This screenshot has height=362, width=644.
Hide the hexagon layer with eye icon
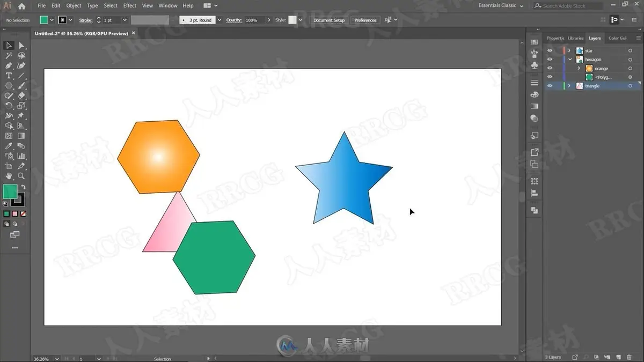[x=550, y=60]
